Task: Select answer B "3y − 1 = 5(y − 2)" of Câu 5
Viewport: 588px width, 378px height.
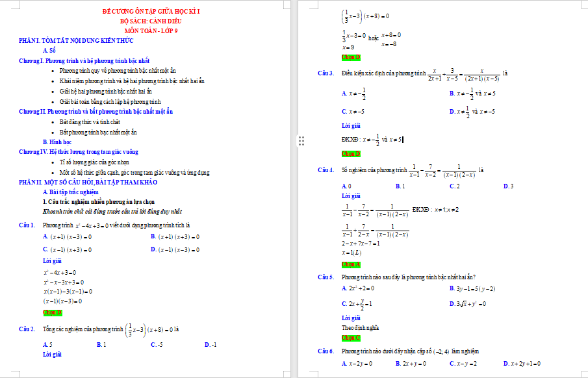Action: tap(472, 288)
